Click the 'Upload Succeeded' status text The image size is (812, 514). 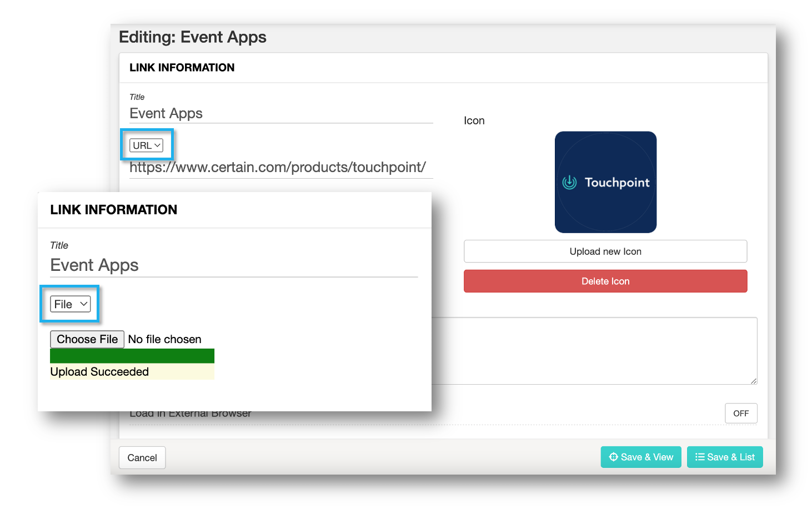click(x=99, y=372)
